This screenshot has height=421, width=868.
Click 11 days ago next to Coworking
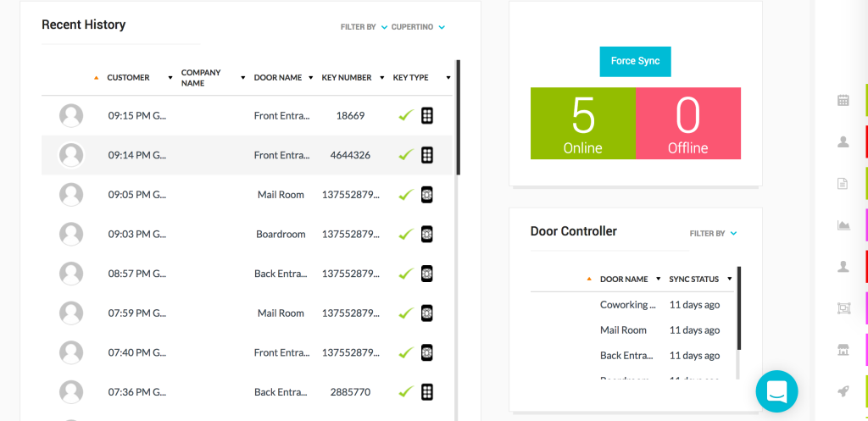tap(695, 305)
